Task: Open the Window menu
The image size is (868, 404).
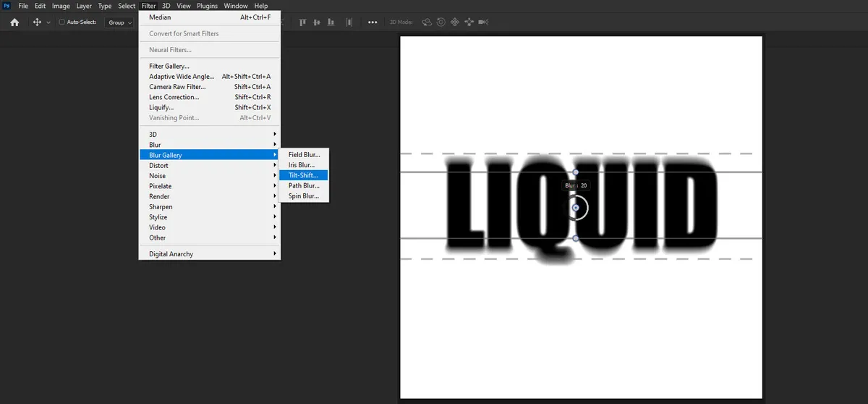Action: 236,6
